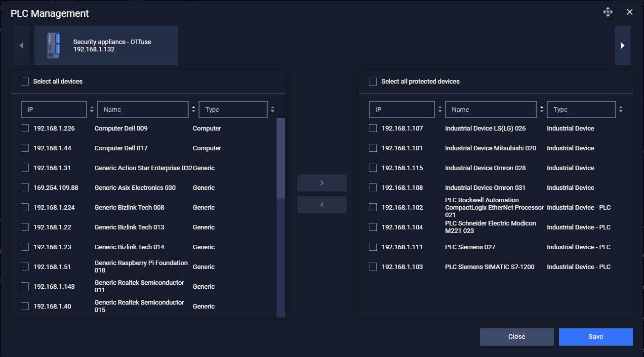Screen dimensions: 644x357
Task: Click the left list IP filter field
Action: point(54,110)
